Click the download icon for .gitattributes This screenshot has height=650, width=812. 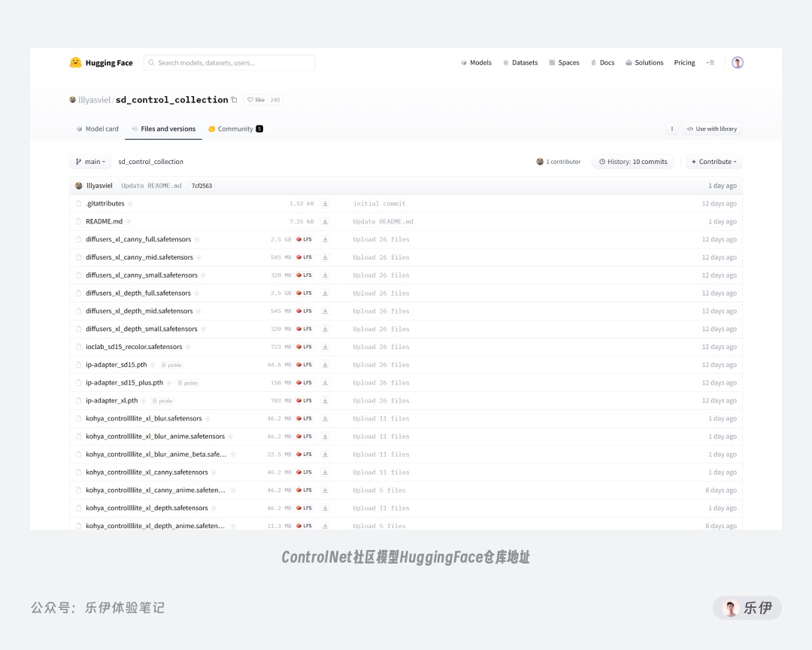pos(324,203)
